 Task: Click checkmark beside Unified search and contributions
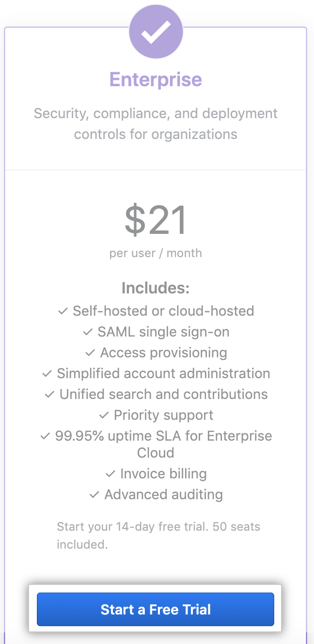click(49, 395)
